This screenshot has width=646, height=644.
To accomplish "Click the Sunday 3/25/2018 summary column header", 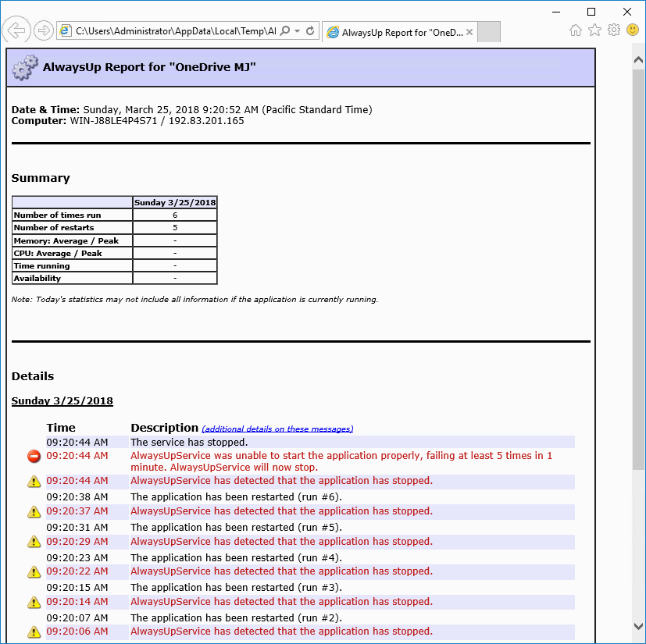I will (175, 202).
